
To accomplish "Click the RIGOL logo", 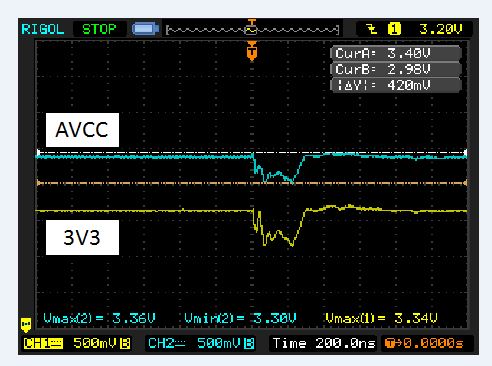I will tap(43, 29).
